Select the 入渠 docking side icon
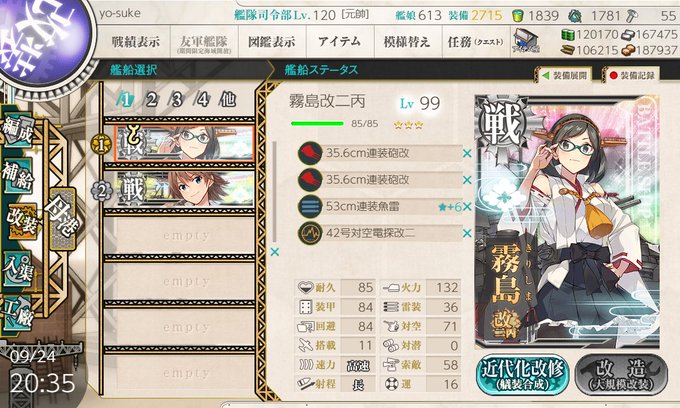680x408 pixels. coord(17,268)
